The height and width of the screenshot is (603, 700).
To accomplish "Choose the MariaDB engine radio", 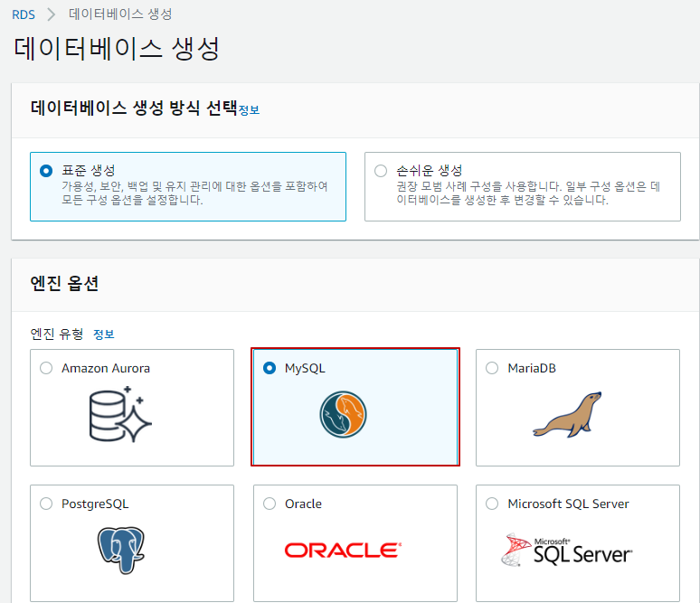I will (492, 368).
